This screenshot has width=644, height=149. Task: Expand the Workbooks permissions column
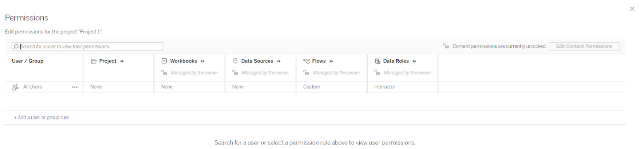click(203, 61)
